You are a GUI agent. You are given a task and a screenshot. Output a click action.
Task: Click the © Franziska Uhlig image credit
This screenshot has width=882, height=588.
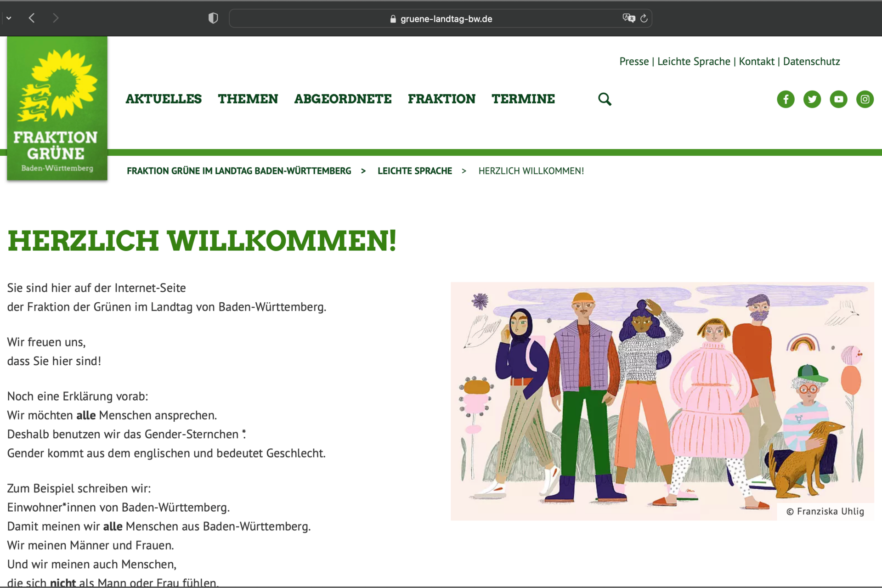pos(825,511)
